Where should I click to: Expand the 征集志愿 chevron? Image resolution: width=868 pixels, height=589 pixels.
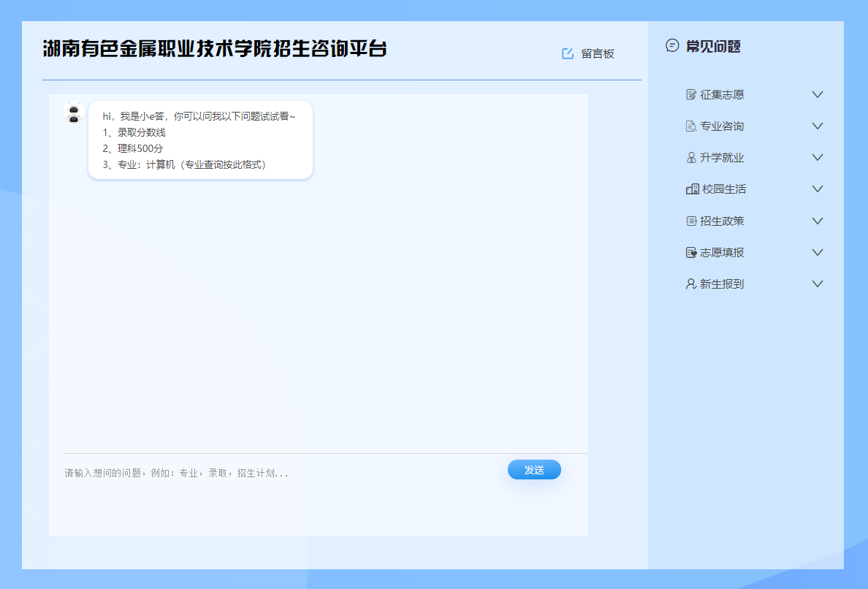tap(817, 95)
